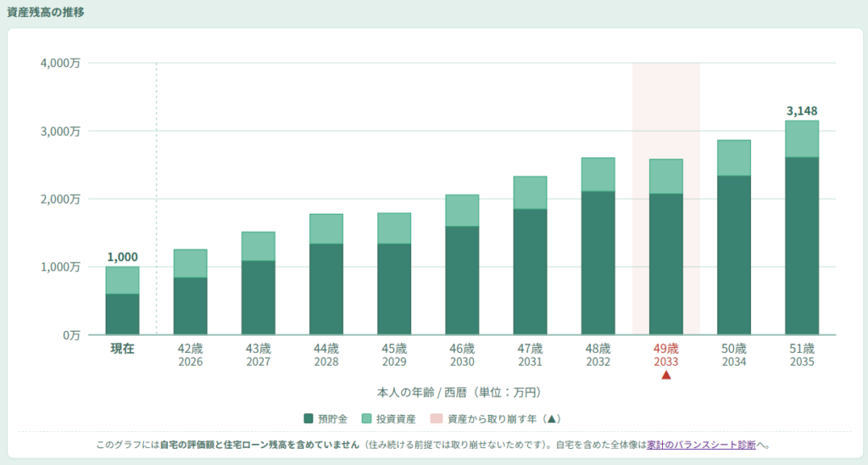The image size is (868, 465).
Task: Click the 1,000 value label above 現在
Action: click(x=122, y=257)
